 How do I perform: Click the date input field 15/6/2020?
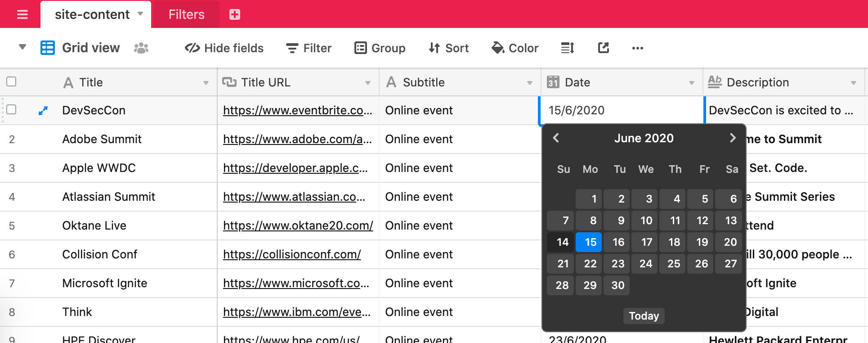point(622,110)
